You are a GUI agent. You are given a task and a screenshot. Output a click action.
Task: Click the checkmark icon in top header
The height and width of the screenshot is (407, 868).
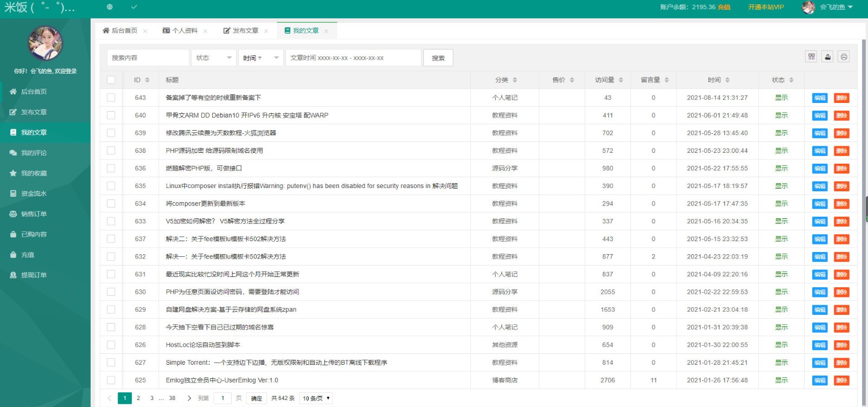point(134,7)
